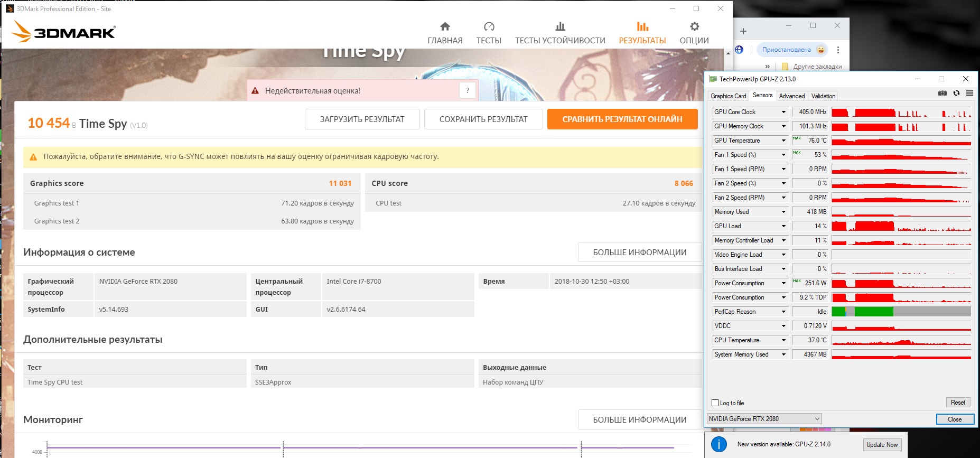The image size is (980, 458).
Task: Open the ОПЦИИ gear icon
Action: (x=694, y=26)
